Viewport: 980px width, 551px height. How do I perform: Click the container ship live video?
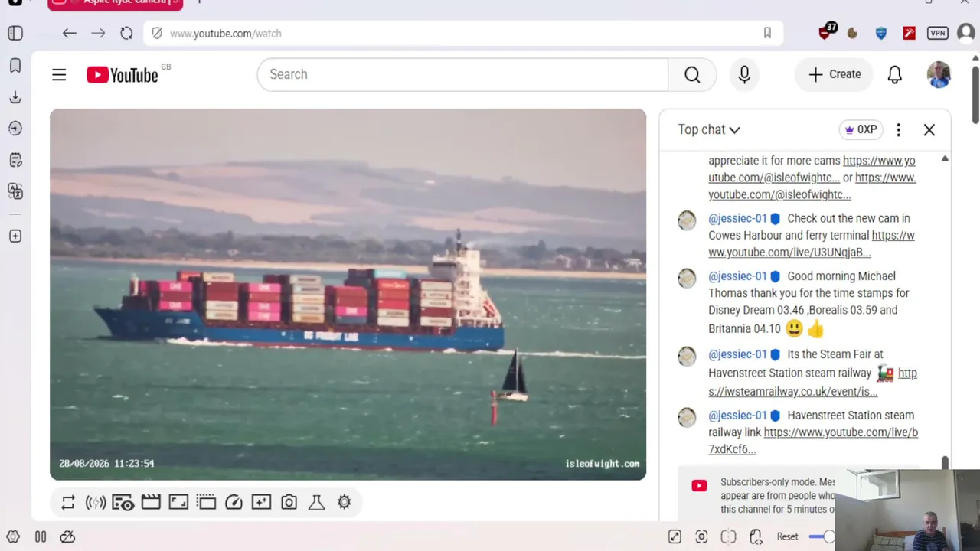tap(348, 295)
